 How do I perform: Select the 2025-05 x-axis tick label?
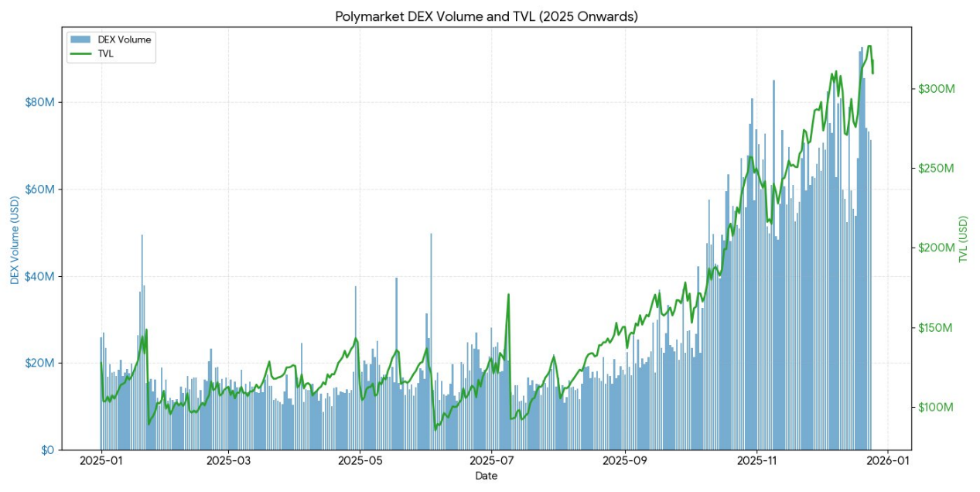360,463
